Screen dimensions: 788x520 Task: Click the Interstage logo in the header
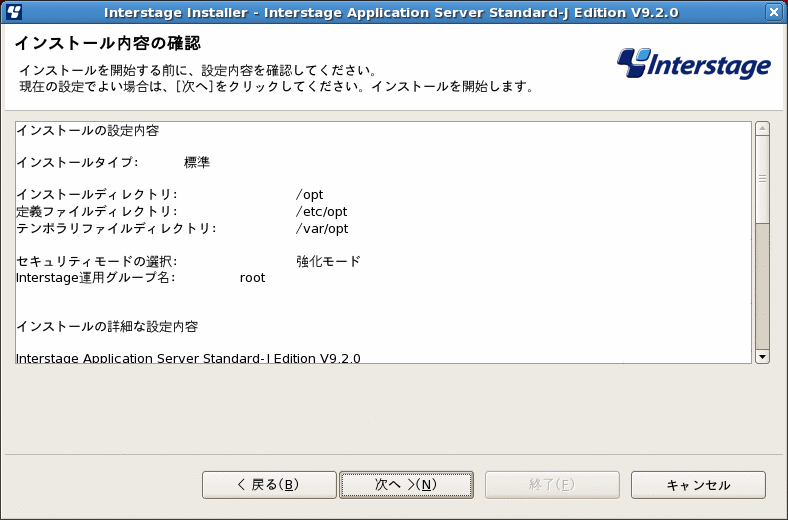click(x=694, y=63)
